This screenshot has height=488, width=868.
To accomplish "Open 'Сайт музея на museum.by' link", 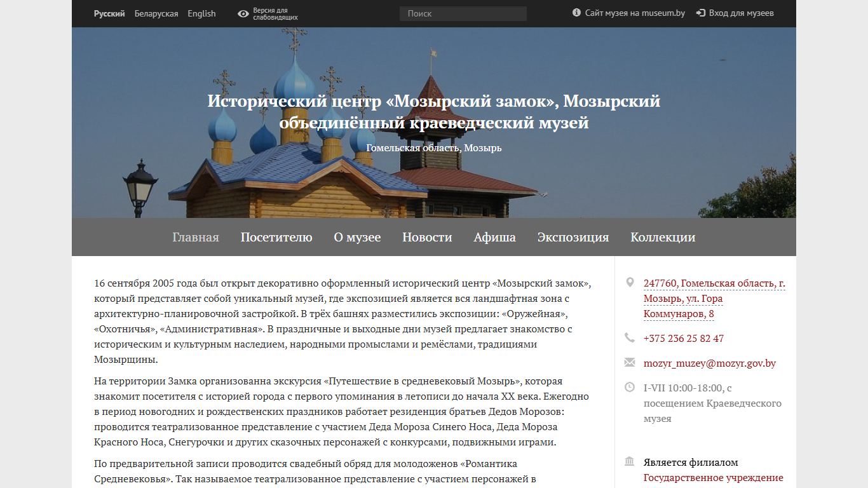I will 635,13.
